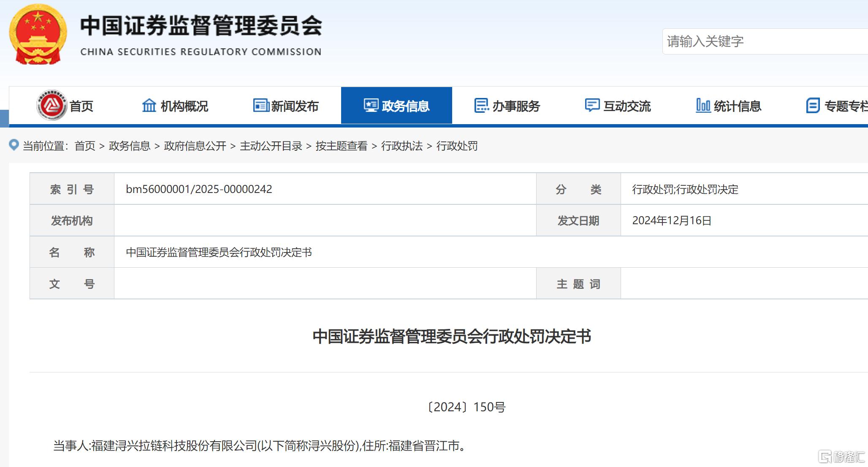Click the newspaper icon next to 新闻发布

[261, 105]
